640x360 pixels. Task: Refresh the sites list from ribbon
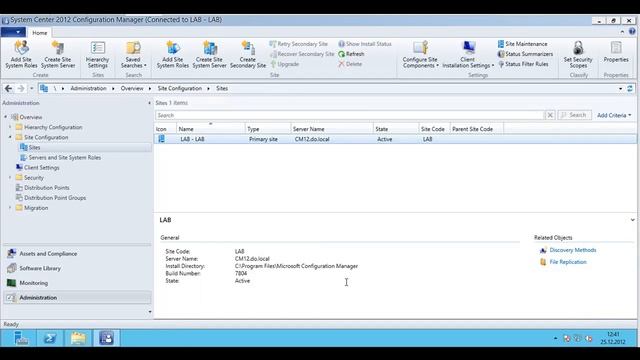click(x=351, y=54)
